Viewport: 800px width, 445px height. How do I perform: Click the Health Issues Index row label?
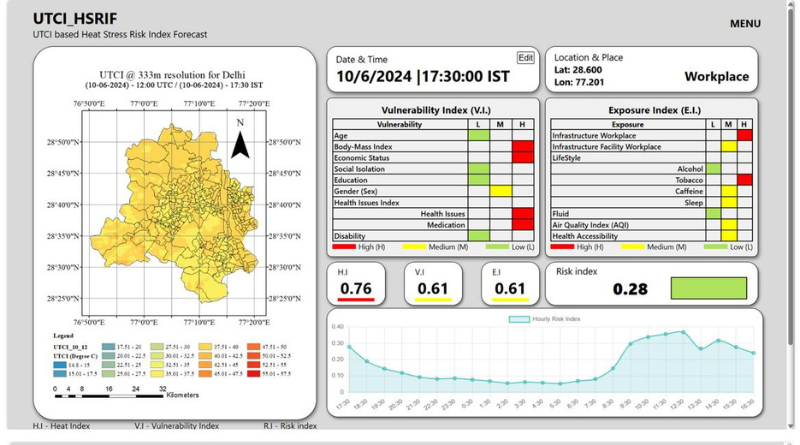pos(367,203)
